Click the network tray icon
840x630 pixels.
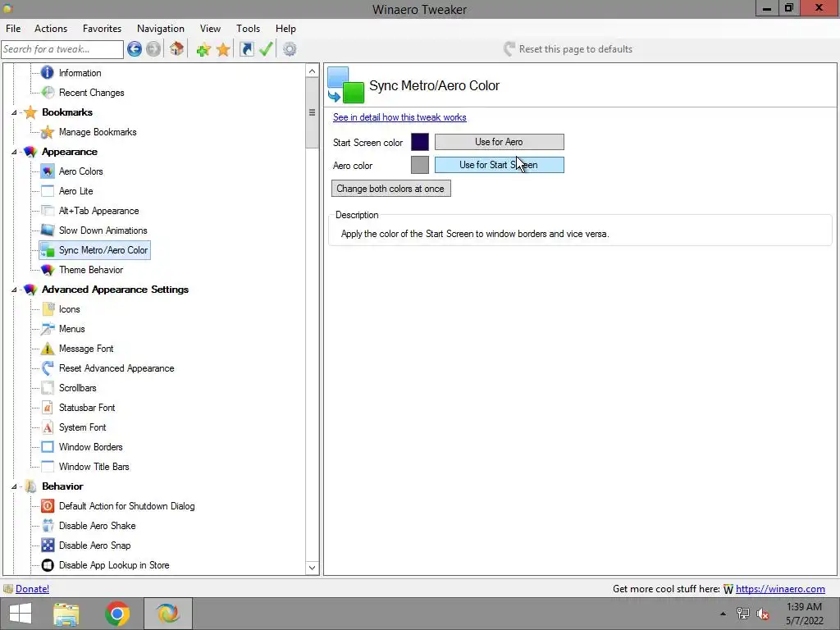point(742,614)
